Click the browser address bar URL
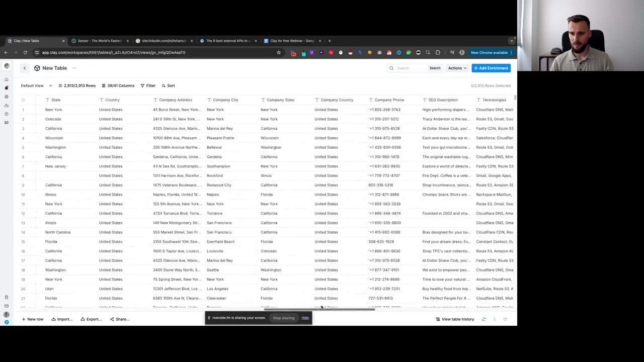 point(114,52)
